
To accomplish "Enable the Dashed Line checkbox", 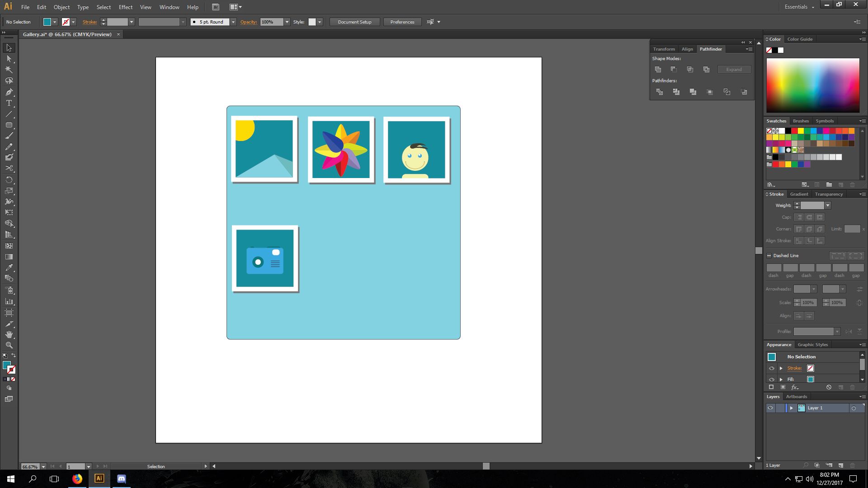I will click(769, 256).
